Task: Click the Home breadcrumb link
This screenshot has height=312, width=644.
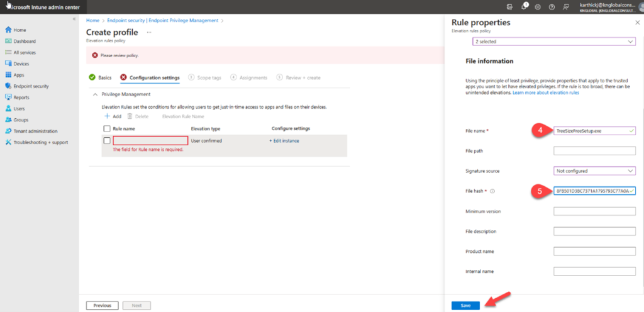Action: 92,20
